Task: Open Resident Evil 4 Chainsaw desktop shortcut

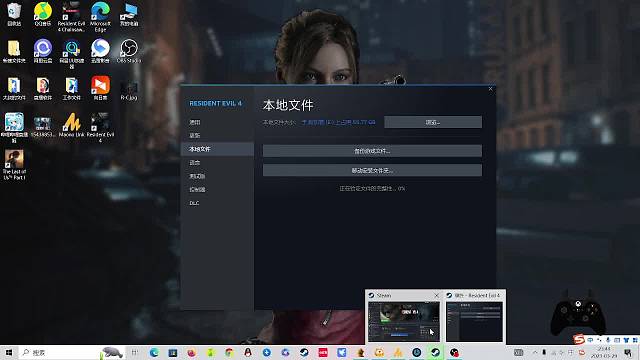Action: [71, 17]
